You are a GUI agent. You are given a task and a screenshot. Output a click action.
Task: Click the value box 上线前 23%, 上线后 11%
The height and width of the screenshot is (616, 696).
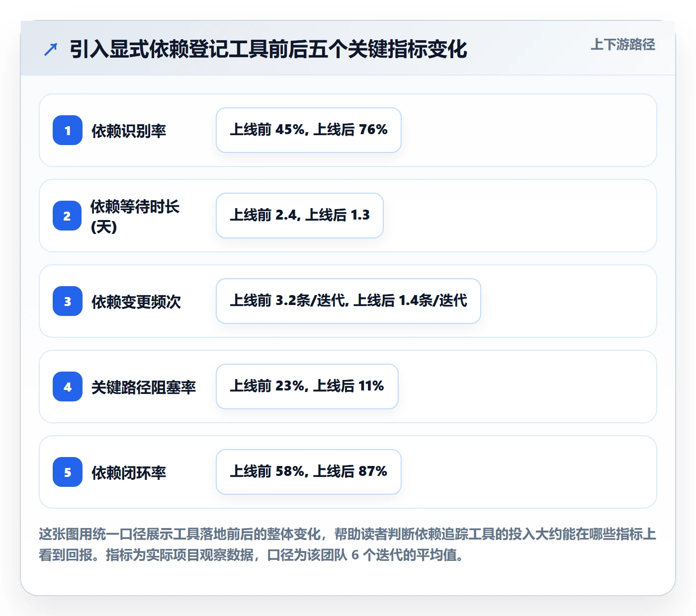307,386
